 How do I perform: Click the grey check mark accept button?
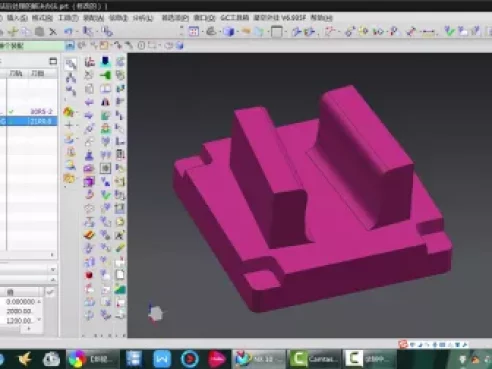click(50, 293)
